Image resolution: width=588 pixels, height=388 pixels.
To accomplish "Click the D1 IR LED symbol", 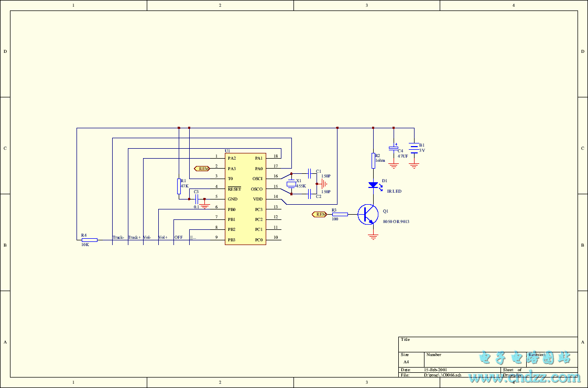I will click(x=373, y=185).
